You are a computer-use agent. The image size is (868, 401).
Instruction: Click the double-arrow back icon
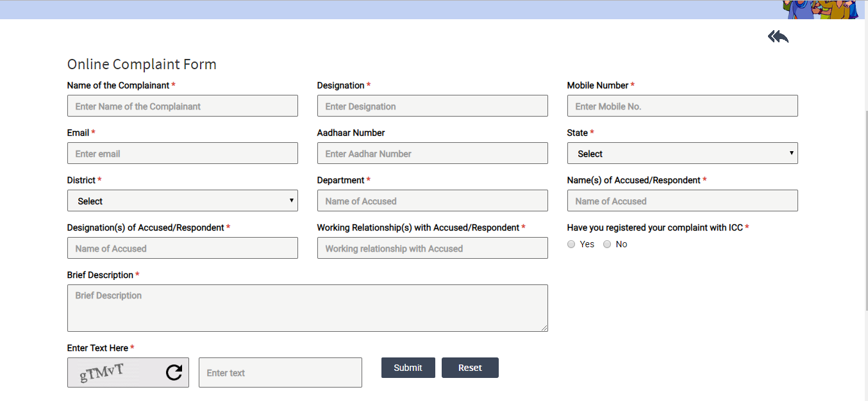pyautogui.click(x=778, y=37)
